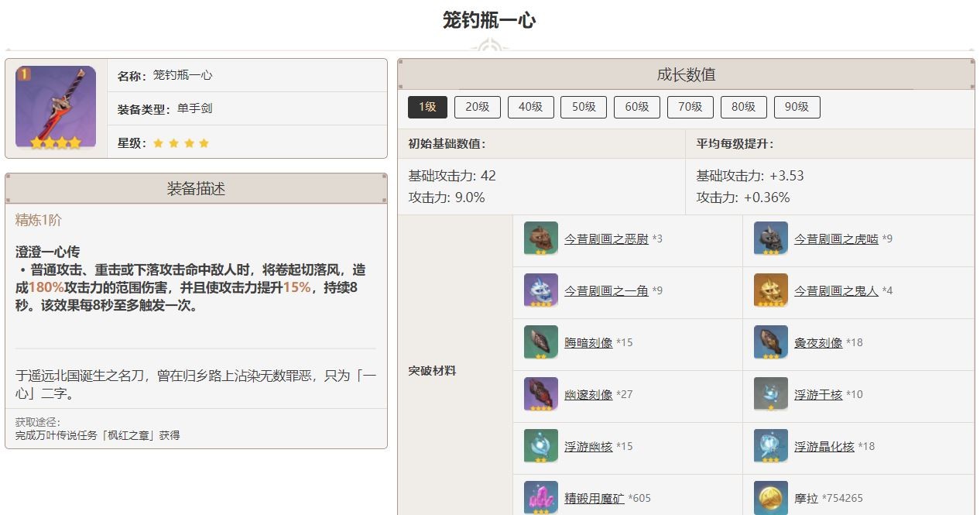Screen dimensions: 980x515
Task: Switch to the 80级 level tab
Action: [744, 107]
